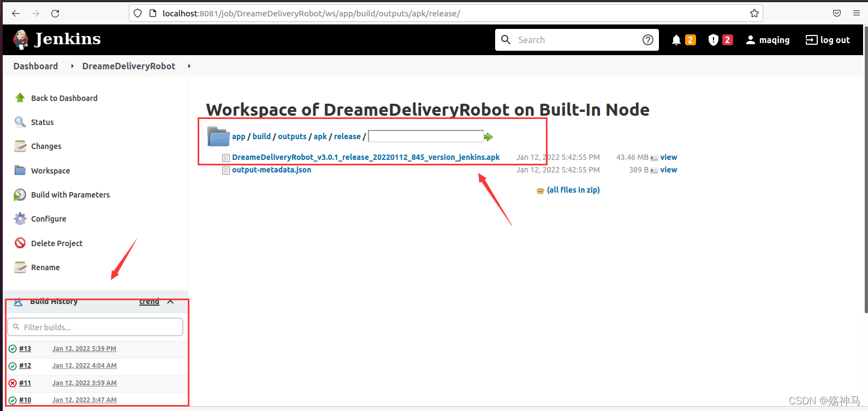Open output-metadata.json file
This screenshot has height=411, width=868.
[271, 170]
